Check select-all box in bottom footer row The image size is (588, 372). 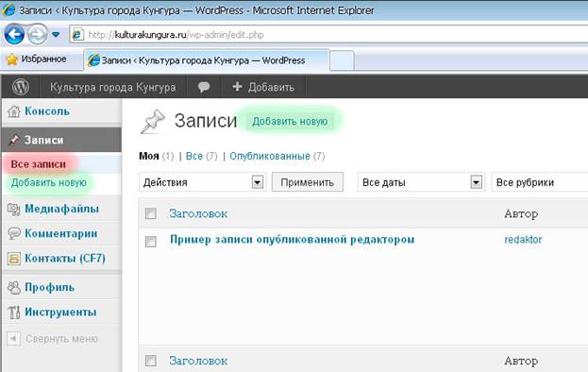tap(151, 361)
